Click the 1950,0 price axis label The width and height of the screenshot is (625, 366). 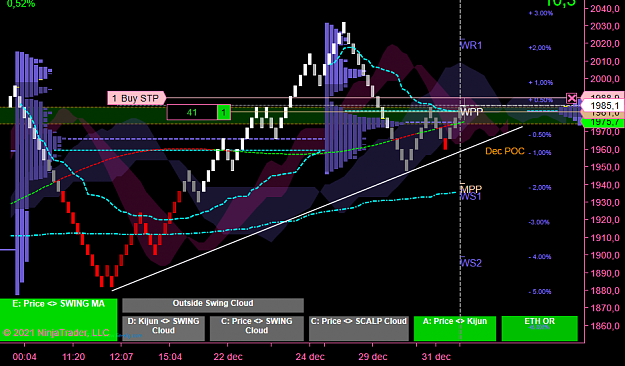(605, 167)
